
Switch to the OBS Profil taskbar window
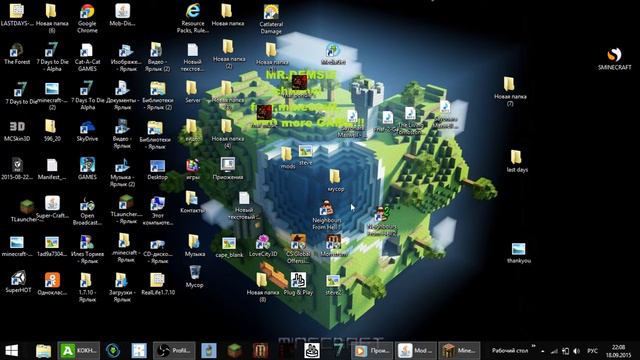point(174,351)
